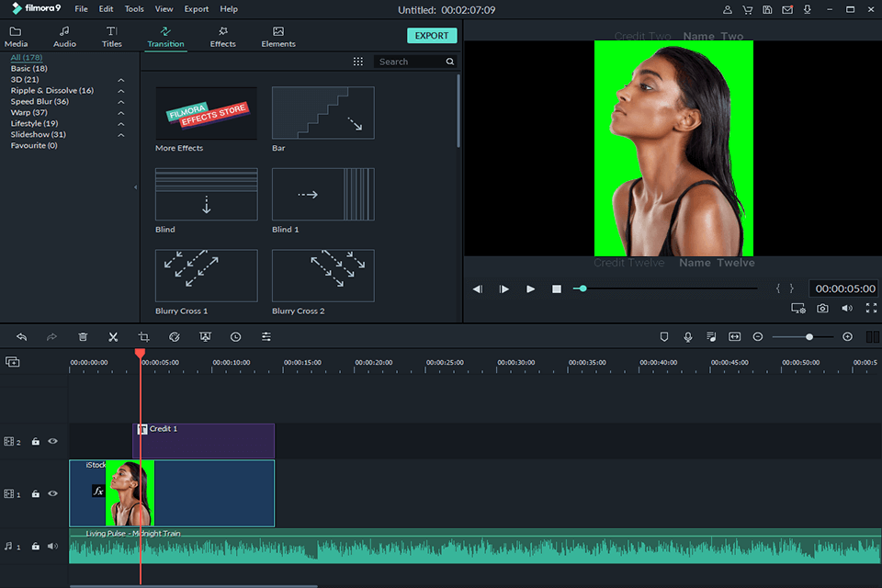Take a snapshot with the camera icon
The height and width of the screenshot is (588, 882).
click(822, 309)
